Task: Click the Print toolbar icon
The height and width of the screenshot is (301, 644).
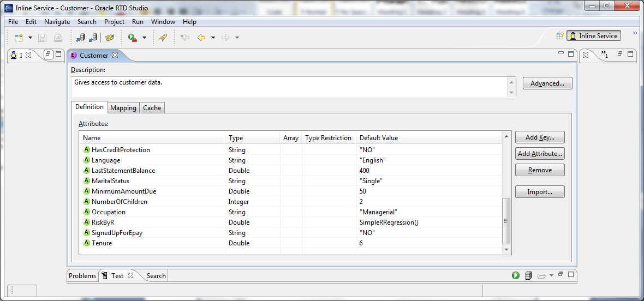Action: pyautogui.click(x=58, y=38)
